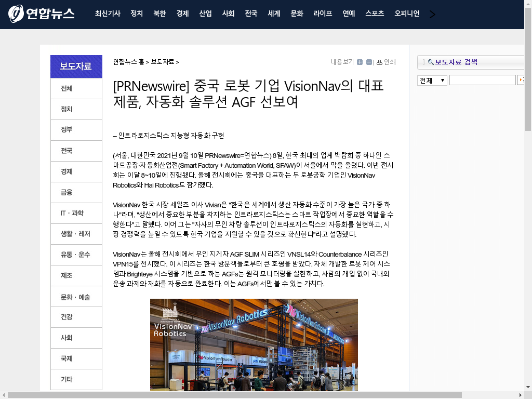
Task: Click the 내용보기 label
Action: pos(342,62)
